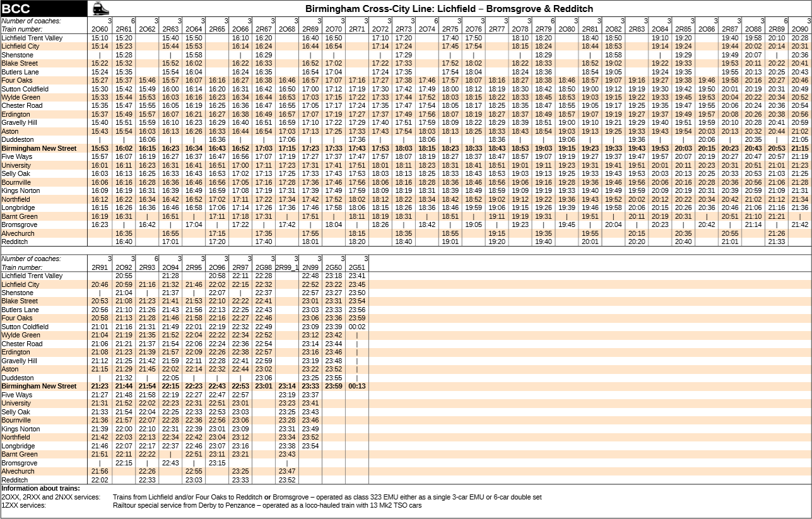Click train number 2G51
The width and height of the screenshot is (812, 519).
pyautogui.click(x=357, y=267)
